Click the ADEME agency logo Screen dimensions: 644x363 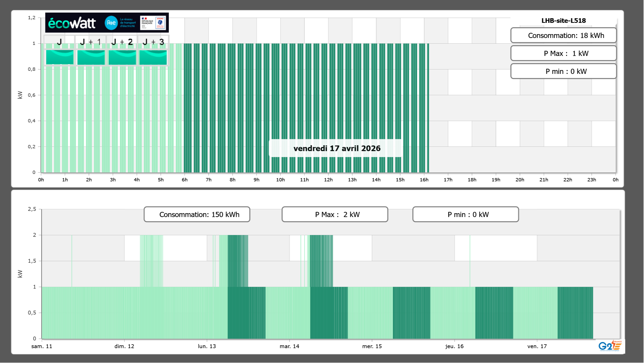pos(160,23)
